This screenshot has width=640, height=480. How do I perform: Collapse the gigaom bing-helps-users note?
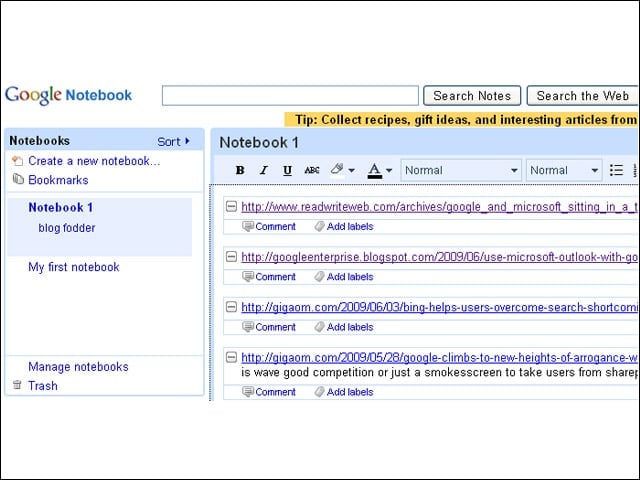(231, 307)
